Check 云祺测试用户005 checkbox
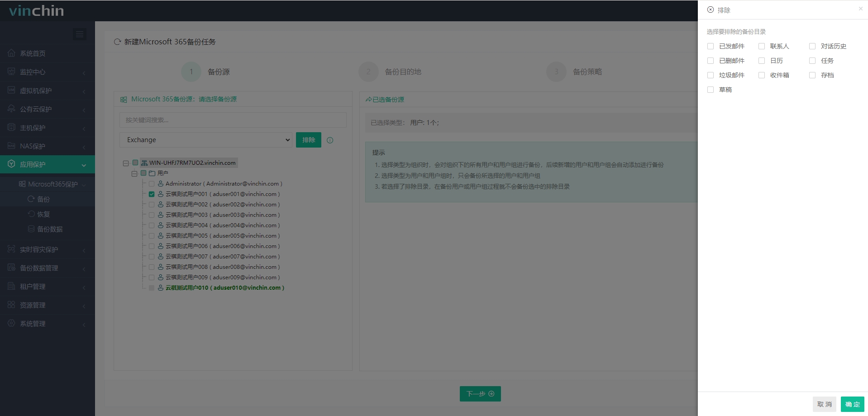 tap(152, 236)
